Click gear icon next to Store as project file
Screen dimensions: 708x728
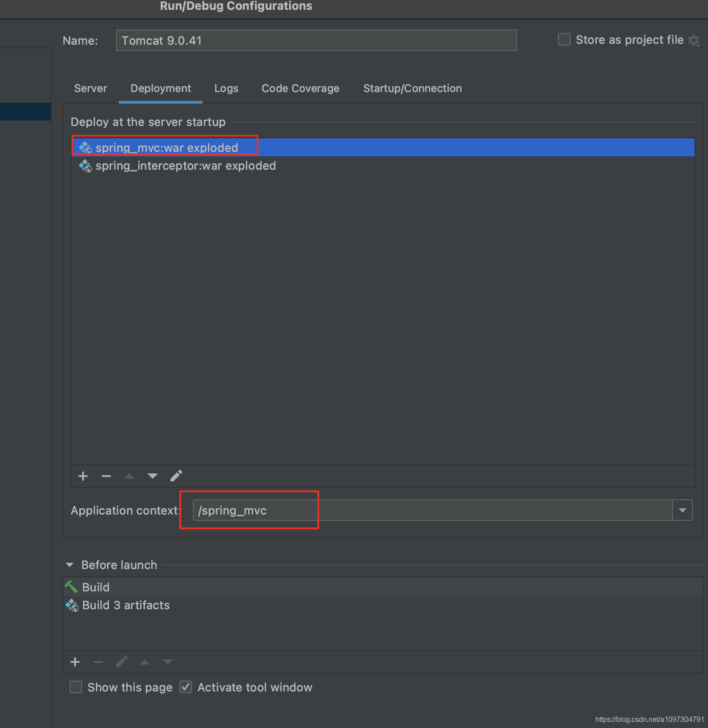[694, 40]
